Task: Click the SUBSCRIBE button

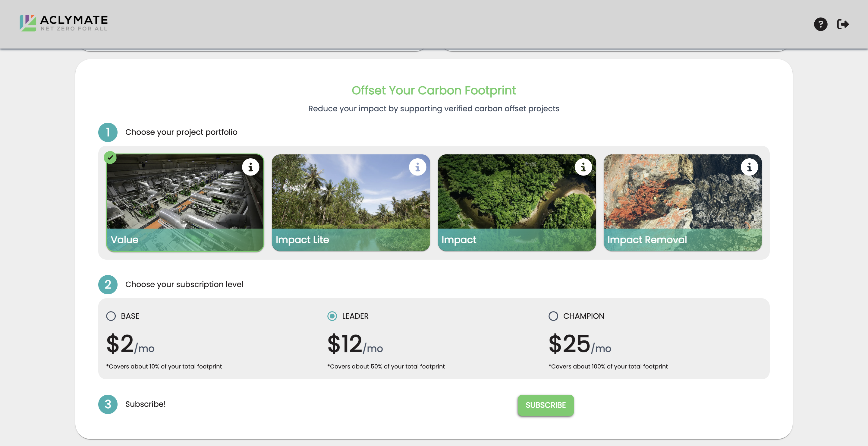Action: pyautogui.click(x=545, y=405)
